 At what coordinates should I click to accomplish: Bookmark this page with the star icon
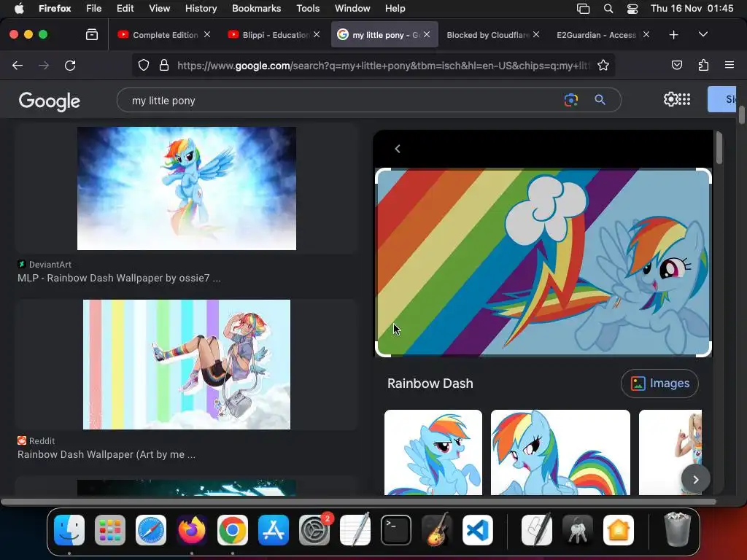point(603,65)
